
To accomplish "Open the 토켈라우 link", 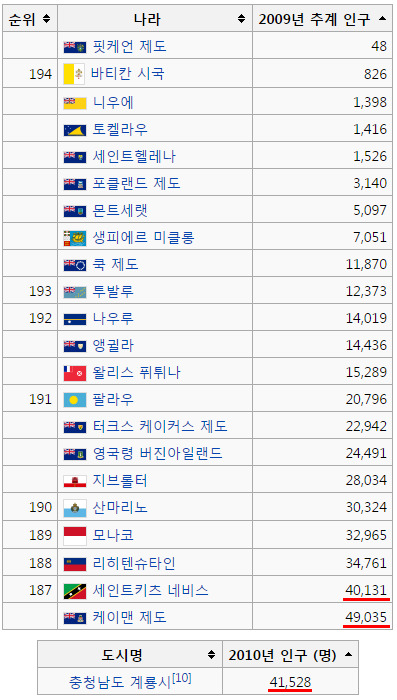I will point(120,130).
